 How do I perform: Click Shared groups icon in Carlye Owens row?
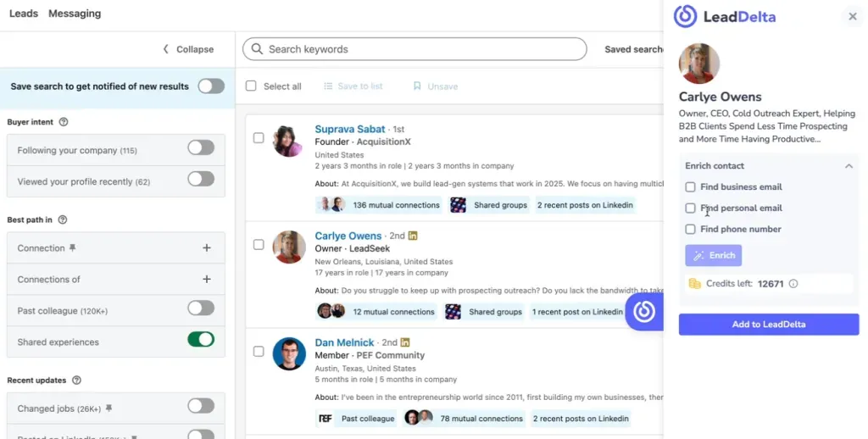coord(453,312)
